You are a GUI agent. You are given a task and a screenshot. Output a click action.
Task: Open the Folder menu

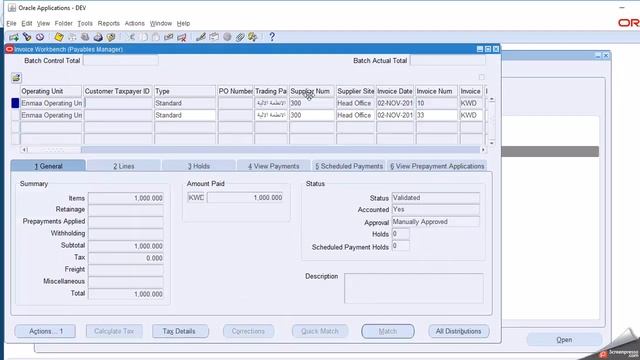coord(64,24)
